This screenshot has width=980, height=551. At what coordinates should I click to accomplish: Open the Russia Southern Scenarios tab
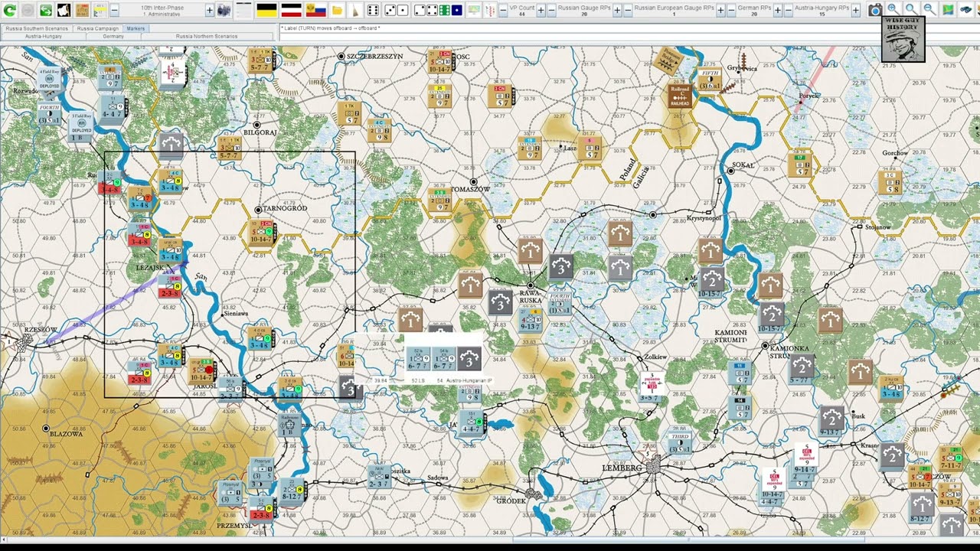point(37,28)
